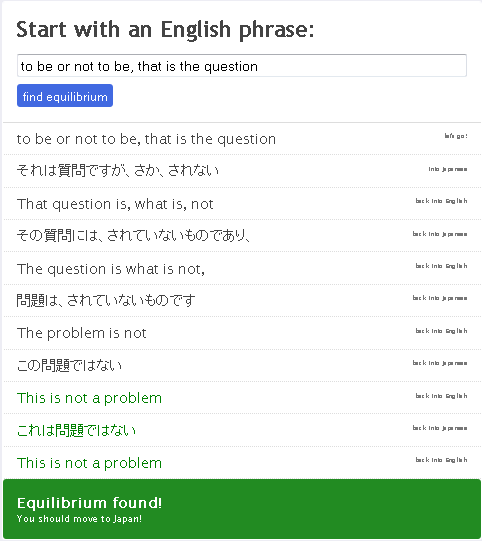Click the 'find equilibrium' button
The width and height of the screenshot is (482, 541).
tap(65, 96)
